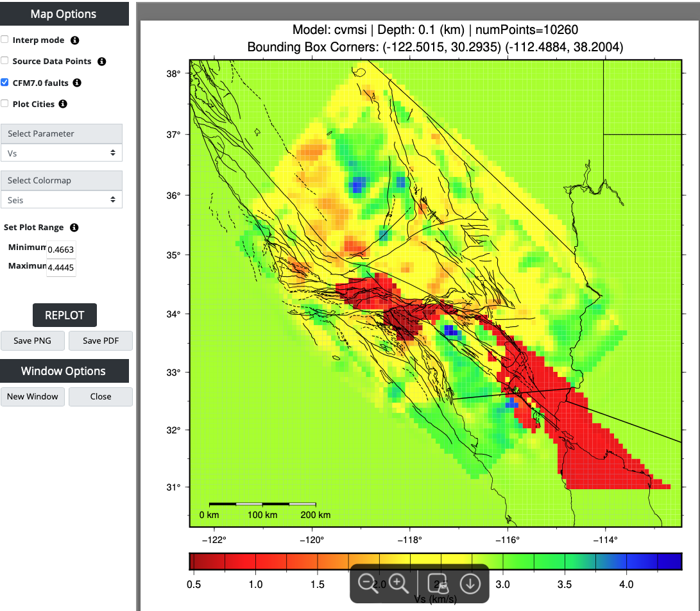700x611 pixels.
Task: Click info icon next to Interp mode
Action: point(74,40)
